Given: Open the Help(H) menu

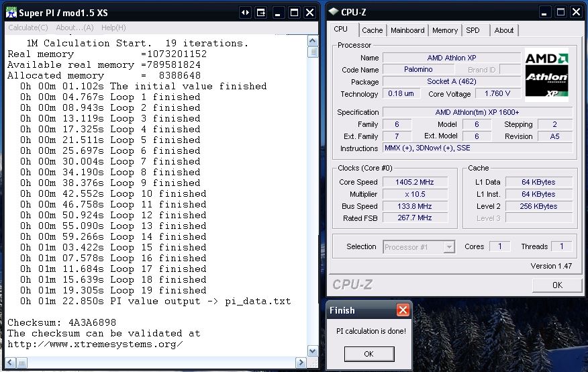Looking at the screenshot, I should 113,28.
